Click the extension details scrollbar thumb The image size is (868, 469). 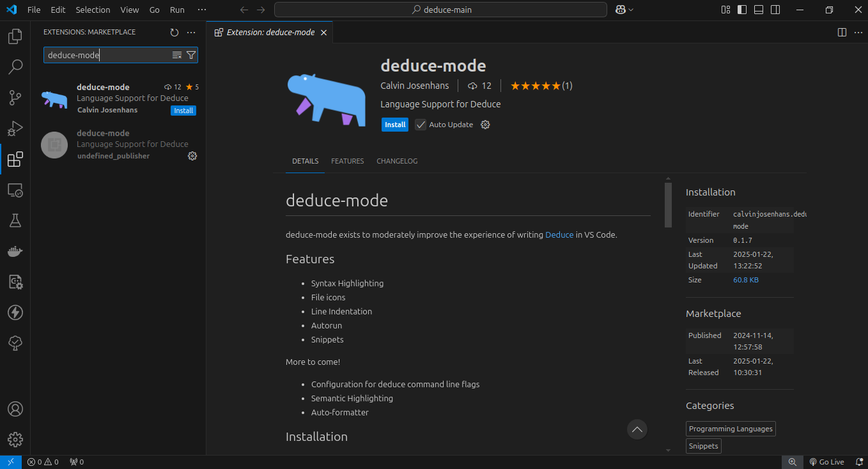pyautogui.click(x=668, y=205)
